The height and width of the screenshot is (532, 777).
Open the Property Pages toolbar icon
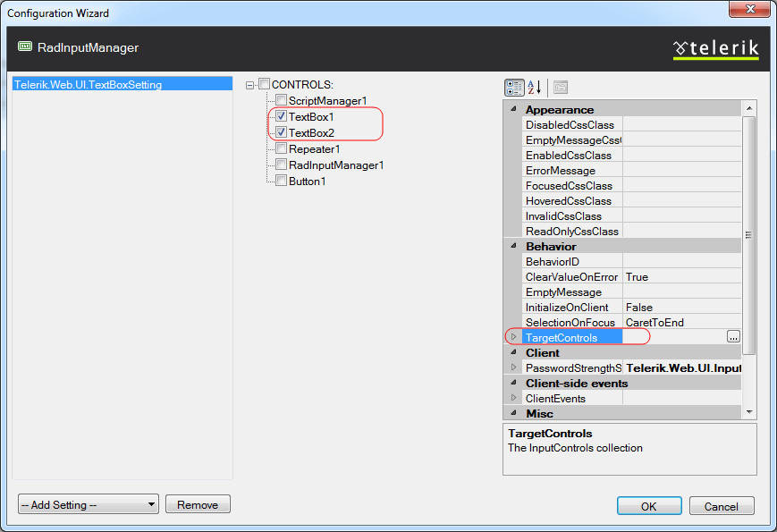click(x=561, y=88)
